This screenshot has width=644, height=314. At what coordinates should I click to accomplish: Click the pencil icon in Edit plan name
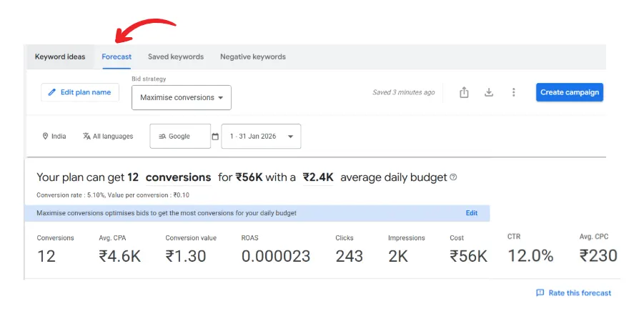(x=51, y=92)
